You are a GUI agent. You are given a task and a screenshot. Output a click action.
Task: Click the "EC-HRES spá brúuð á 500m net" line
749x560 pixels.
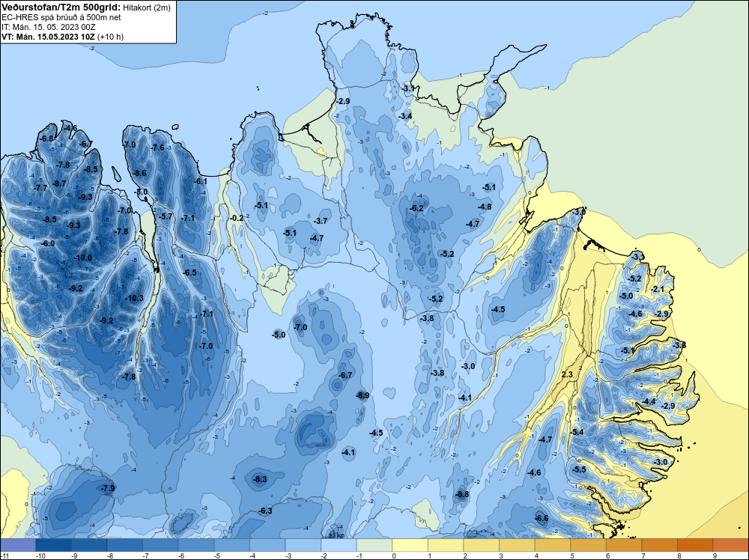(x=61, y=17)
